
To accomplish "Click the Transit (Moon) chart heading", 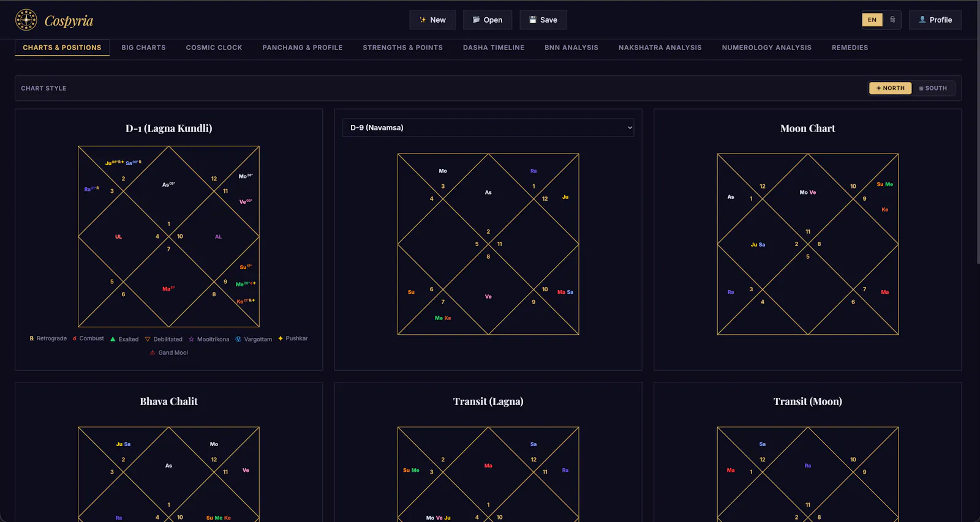I will [x=807, y=401].
